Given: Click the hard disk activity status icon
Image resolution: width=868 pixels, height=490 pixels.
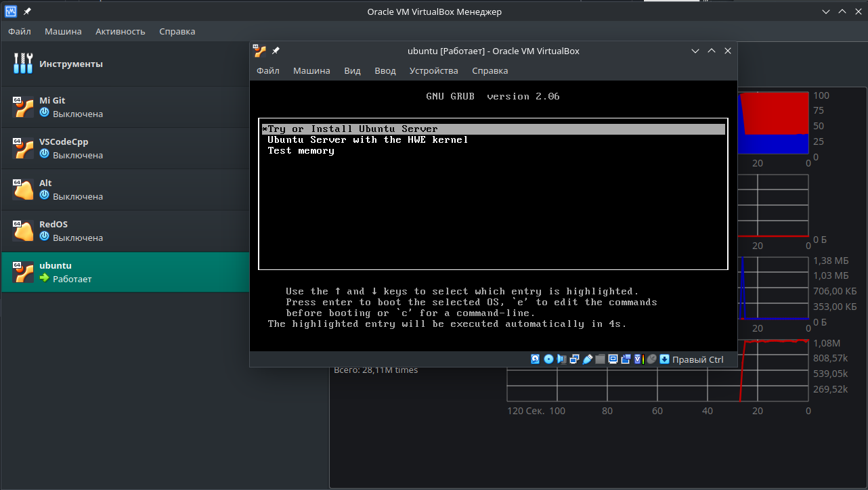Looking at the screenshot, I should coord(535,359).
